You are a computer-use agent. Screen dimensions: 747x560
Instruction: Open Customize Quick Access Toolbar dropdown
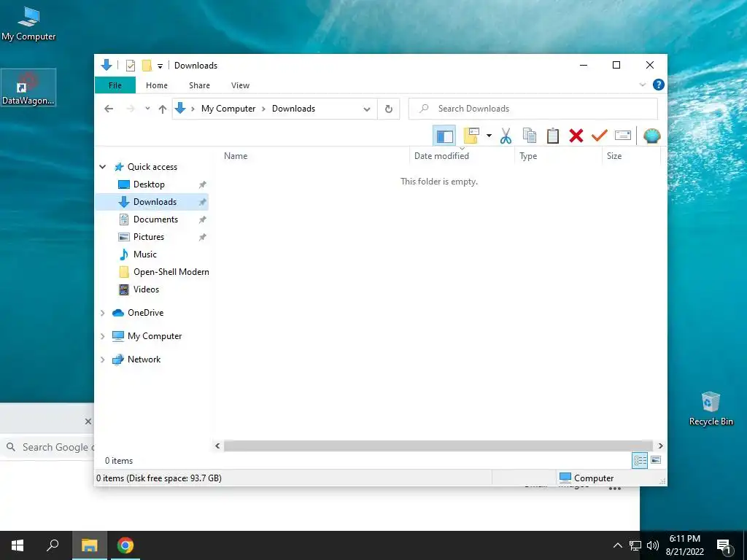point(160,66)
